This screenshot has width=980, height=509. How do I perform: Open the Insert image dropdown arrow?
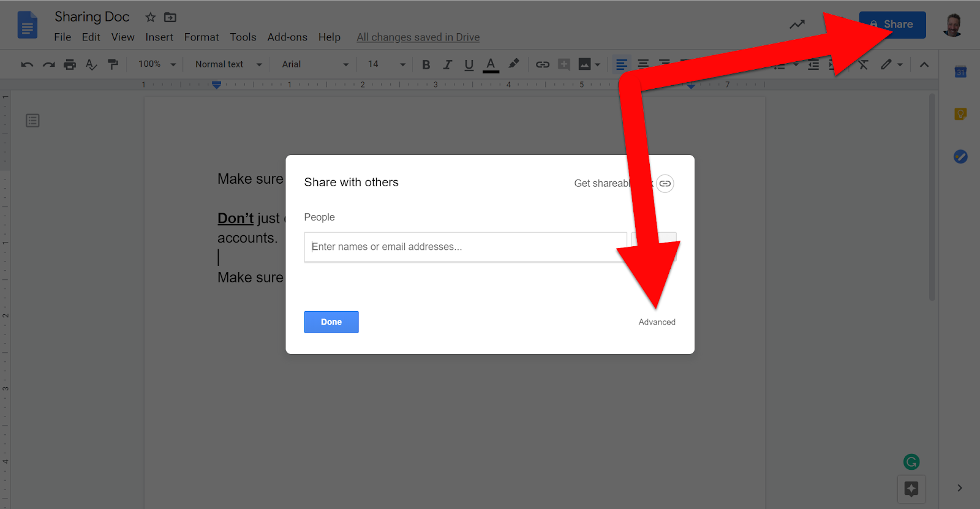click(598, 64)
